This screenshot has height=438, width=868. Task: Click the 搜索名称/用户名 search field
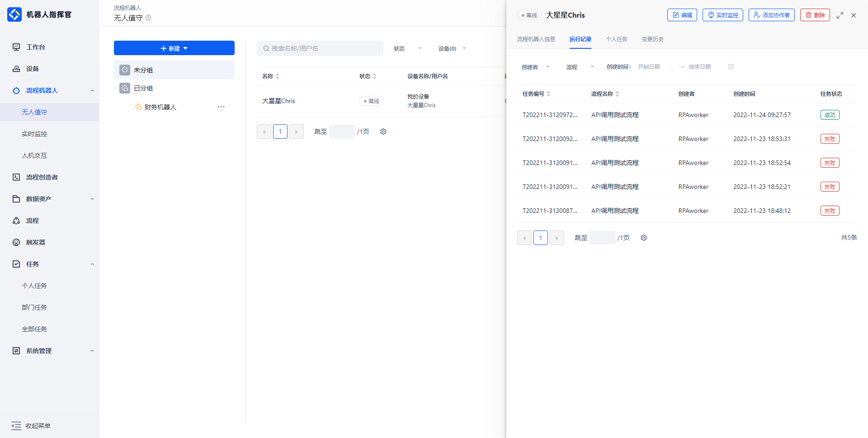[x=320, y=48]
